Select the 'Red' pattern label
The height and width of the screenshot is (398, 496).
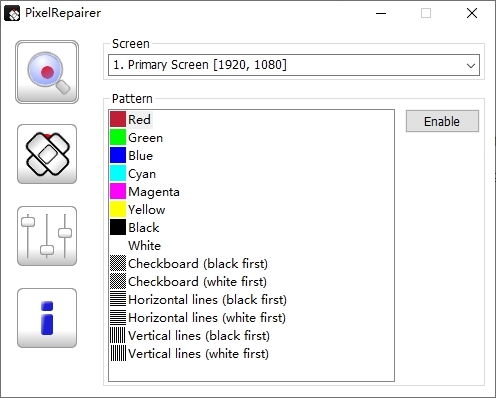(x=139, y=120)
